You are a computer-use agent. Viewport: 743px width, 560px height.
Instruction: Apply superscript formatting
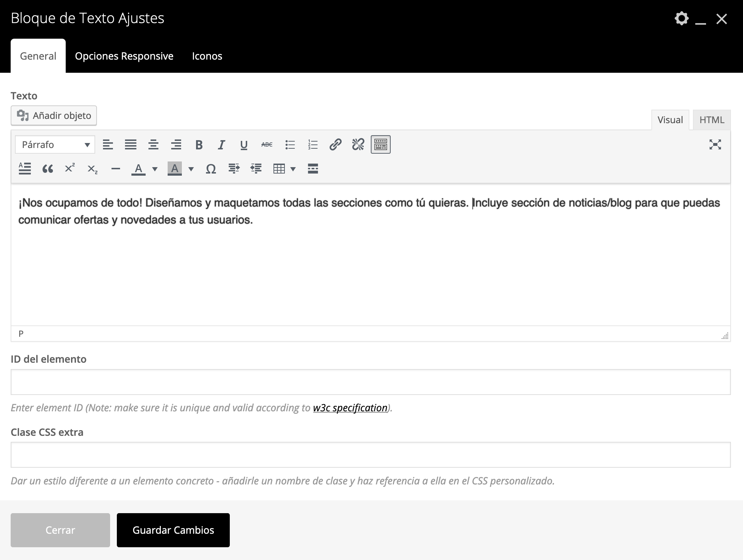click(x=70, y=169)
